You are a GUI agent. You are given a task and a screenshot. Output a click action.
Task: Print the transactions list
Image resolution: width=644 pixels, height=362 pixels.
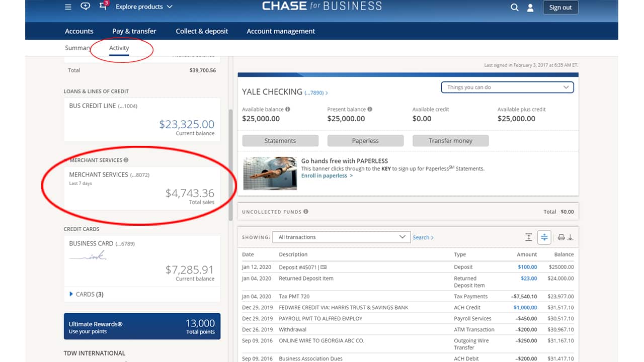click(x=561, y=237)
